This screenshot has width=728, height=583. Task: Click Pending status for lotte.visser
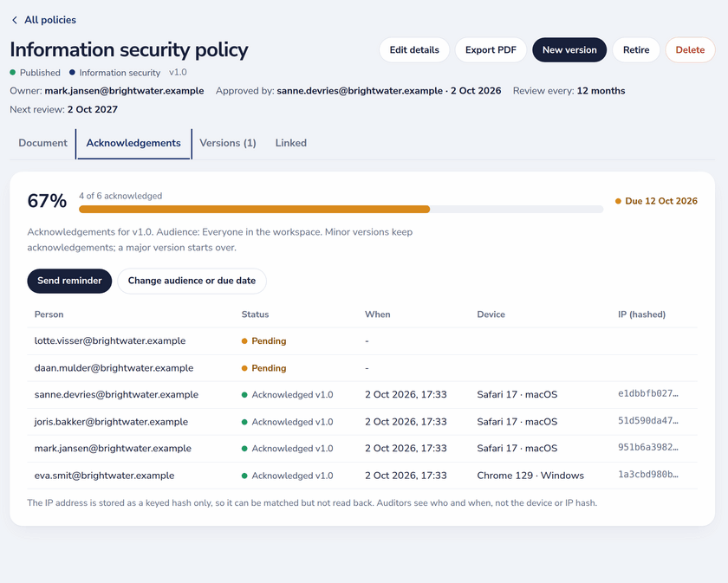coord(263,341)
